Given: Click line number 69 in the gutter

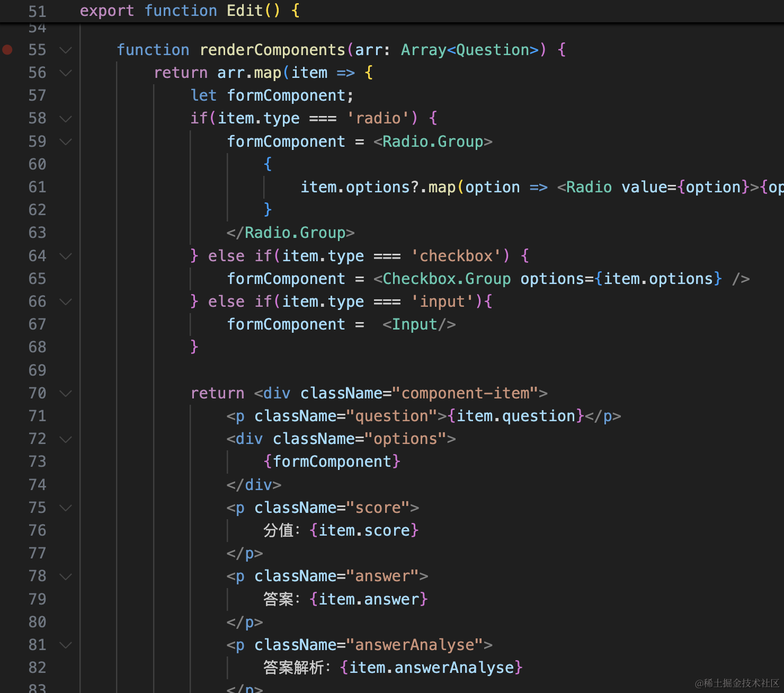Looking at the screenshot, I should (x=37, y=370).
